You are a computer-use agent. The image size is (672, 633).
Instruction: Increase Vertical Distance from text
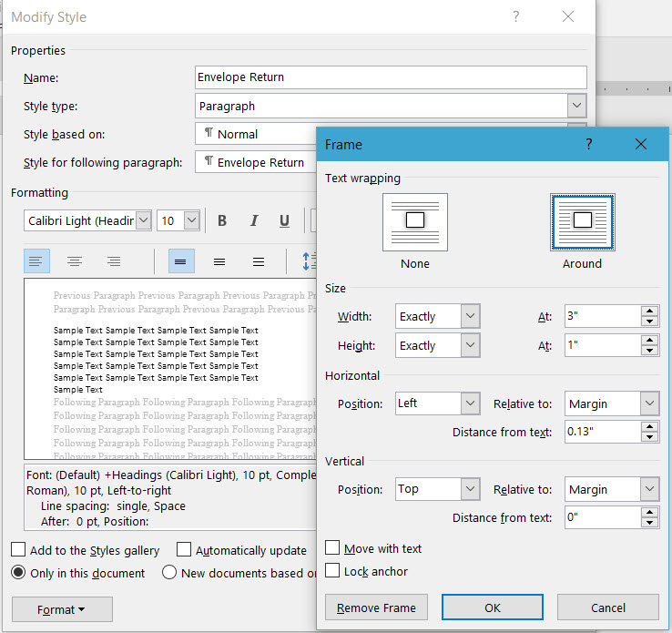[650, 513]
